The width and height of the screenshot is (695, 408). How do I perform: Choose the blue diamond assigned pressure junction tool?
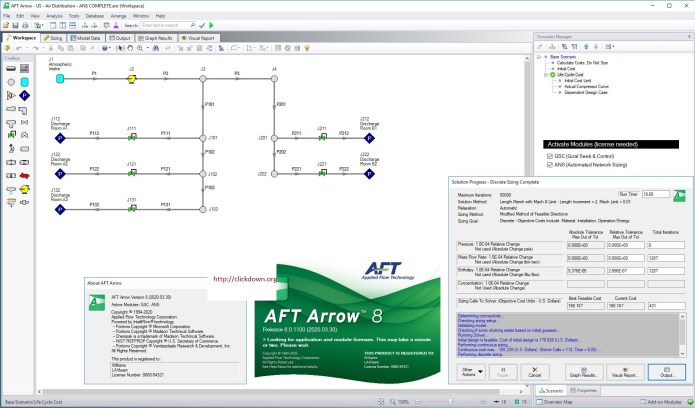24,95
